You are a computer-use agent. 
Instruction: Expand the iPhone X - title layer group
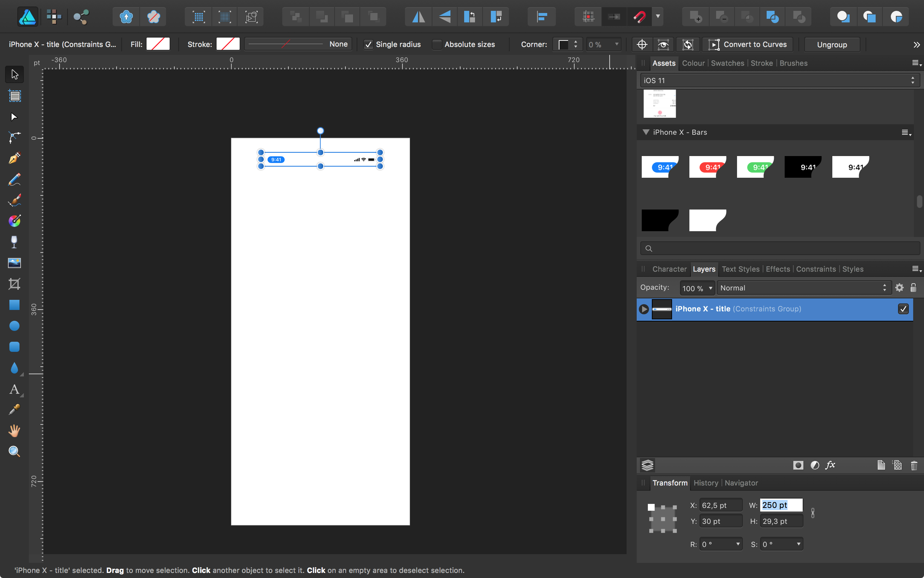tap(644, 309)
